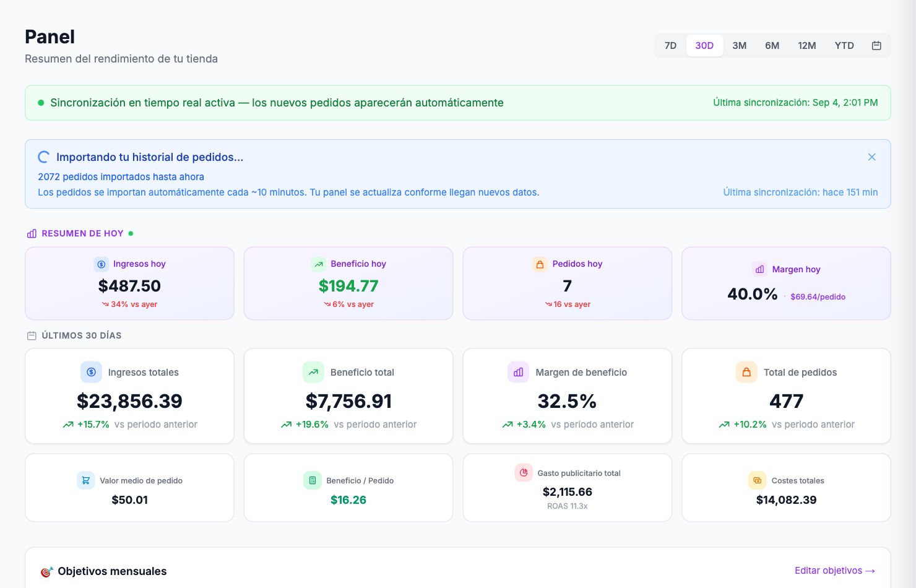This screenshot has width=916, height=588.
Task: Click the +15.7% change under Ingresos totales
Action: click(93, 425)
